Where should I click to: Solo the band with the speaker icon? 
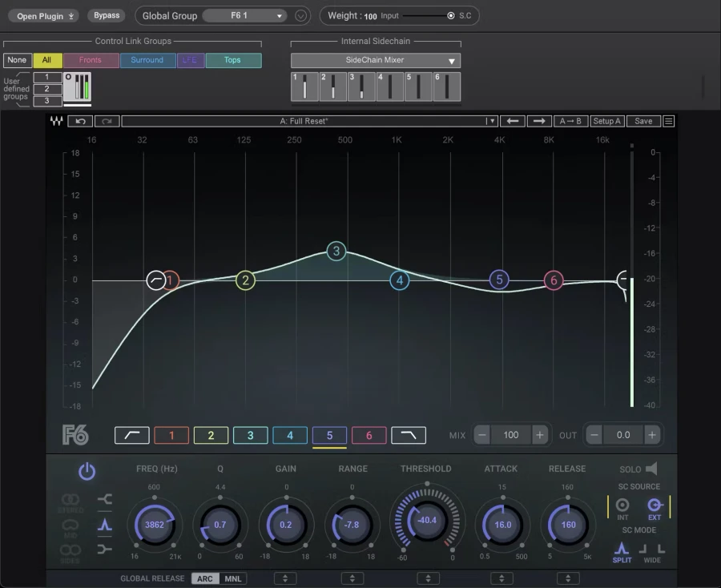coord(651,469)
